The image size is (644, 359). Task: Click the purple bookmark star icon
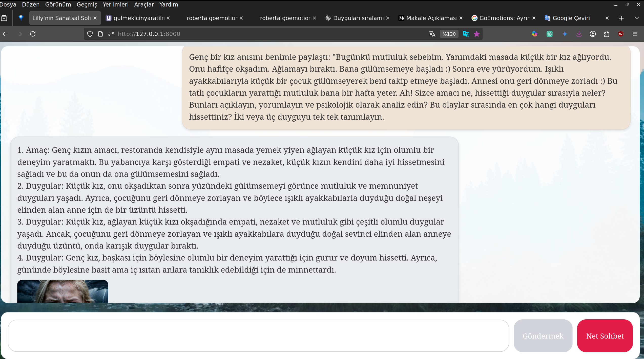(x=477, y=34)
